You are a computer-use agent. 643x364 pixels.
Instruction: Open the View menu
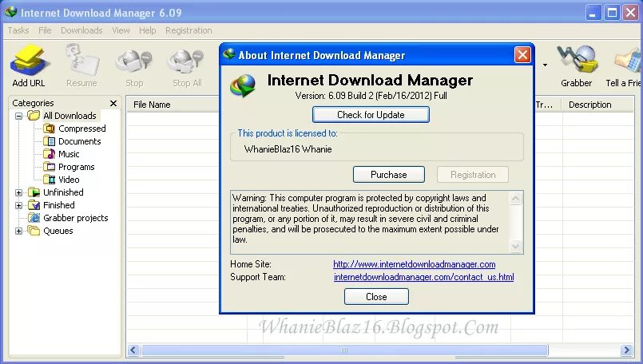tap(121, 30)
